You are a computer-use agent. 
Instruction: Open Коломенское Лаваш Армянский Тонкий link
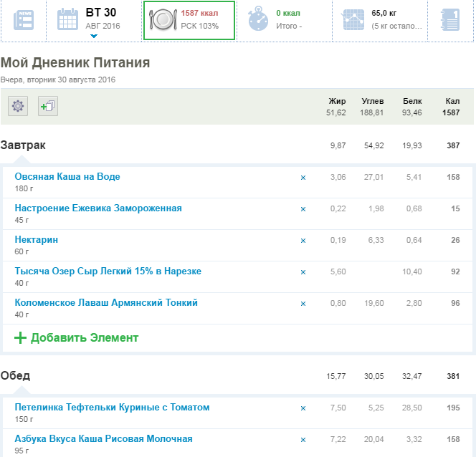tap(106, 303)
